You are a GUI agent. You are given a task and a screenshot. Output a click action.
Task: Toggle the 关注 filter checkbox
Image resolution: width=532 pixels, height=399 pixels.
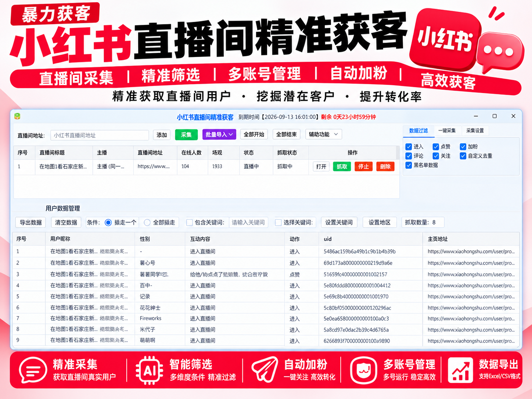436,156
